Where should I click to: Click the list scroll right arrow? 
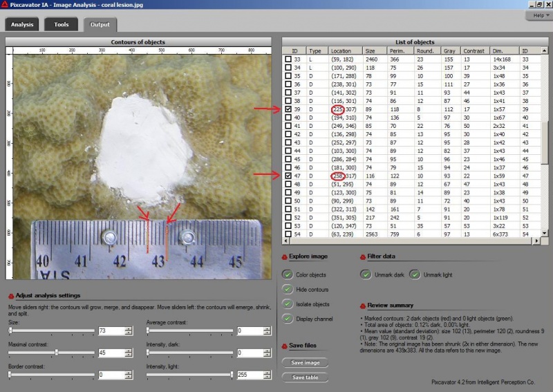pyautogui.click(x=536, y=241)
